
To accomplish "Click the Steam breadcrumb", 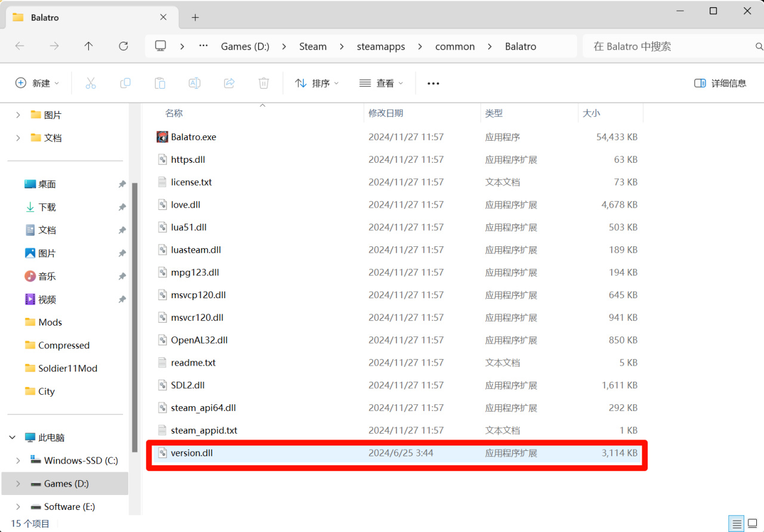I will tap(313, 47).
